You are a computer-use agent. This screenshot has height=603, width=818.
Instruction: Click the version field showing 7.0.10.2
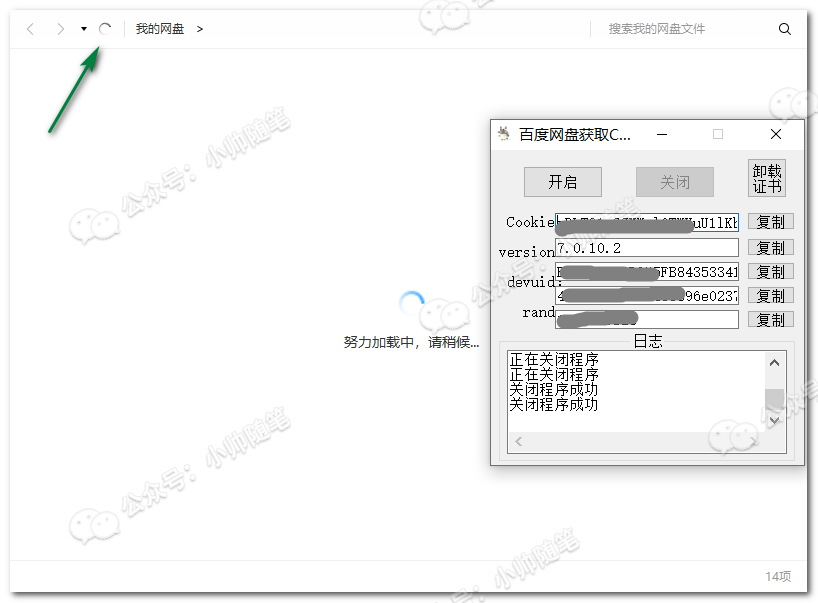click(x=647, y=248)
